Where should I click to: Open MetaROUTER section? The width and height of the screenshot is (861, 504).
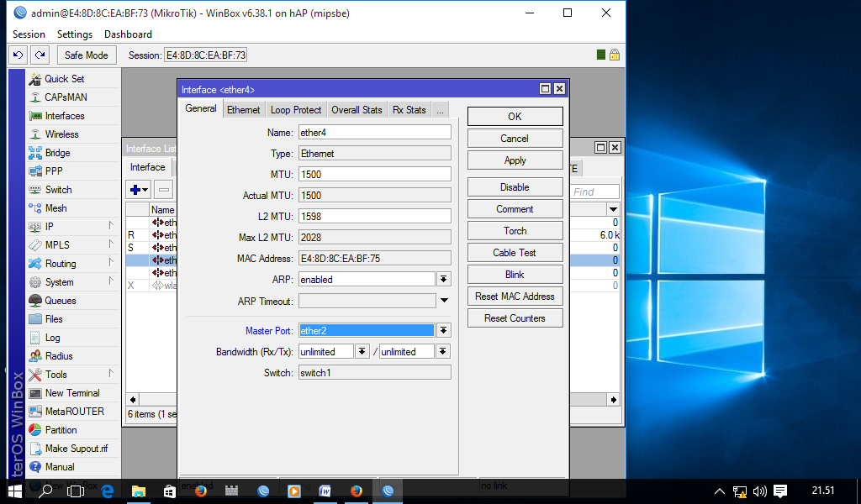tap(74, 412)
